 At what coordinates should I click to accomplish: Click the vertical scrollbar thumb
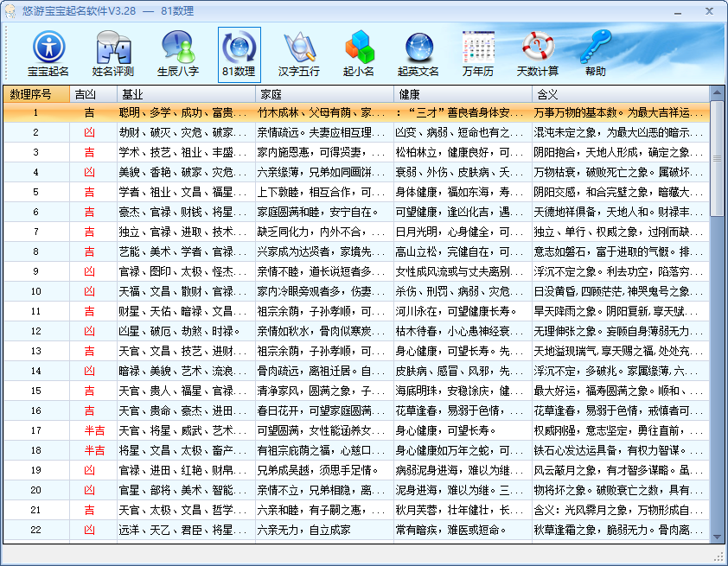717,158
